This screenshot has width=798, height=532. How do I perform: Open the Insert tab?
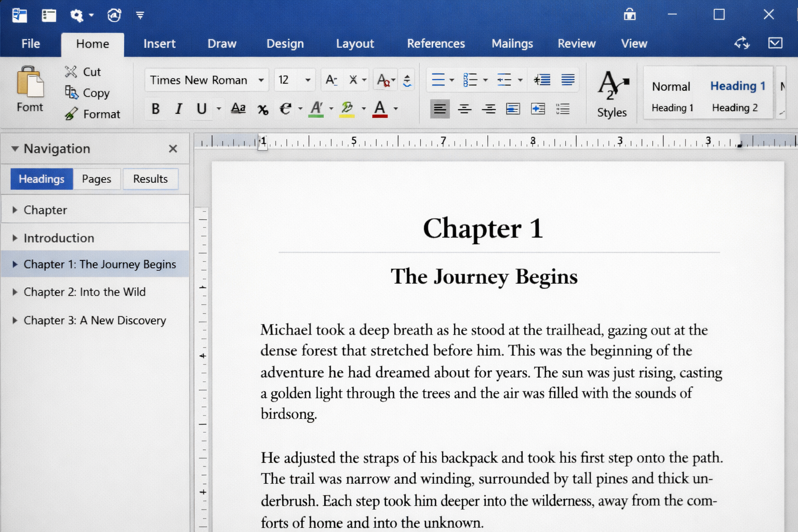pyautogui.click(x=159, y=44)
